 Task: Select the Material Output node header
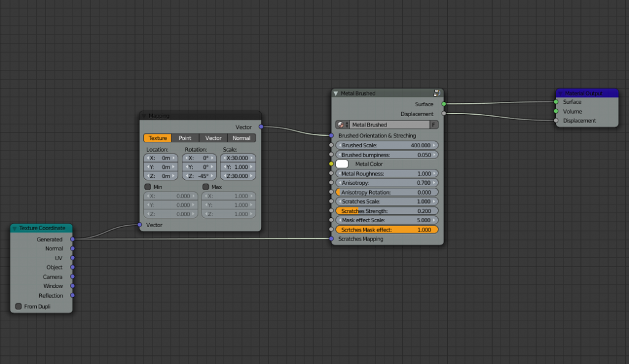pos(587,93)
